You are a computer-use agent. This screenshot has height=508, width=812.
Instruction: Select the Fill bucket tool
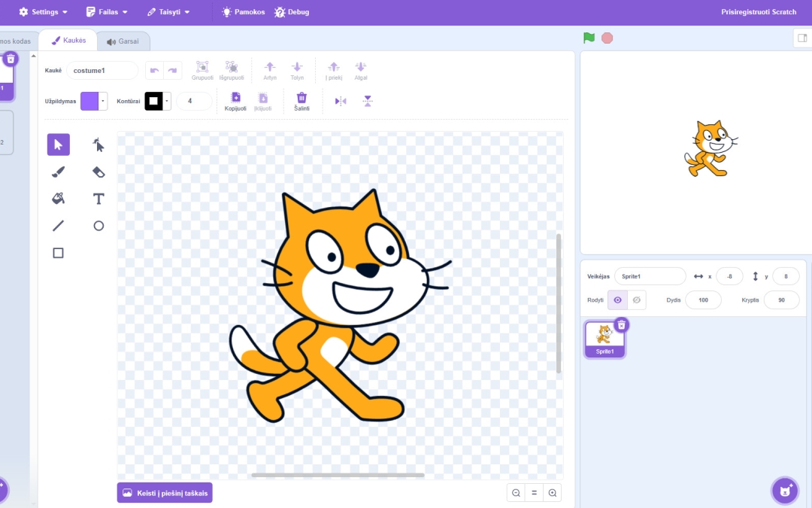[58, 199]
